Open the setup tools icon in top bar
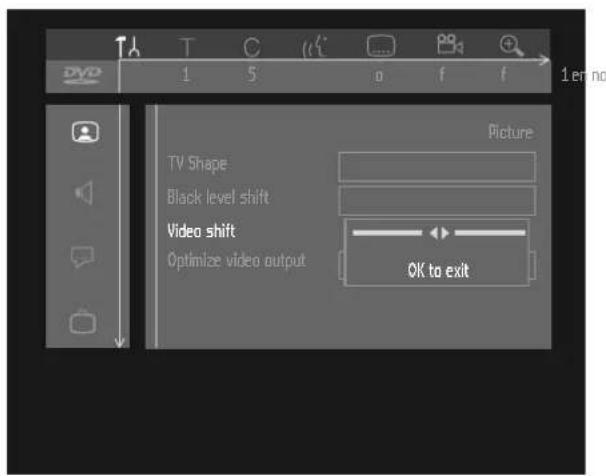 128,46
